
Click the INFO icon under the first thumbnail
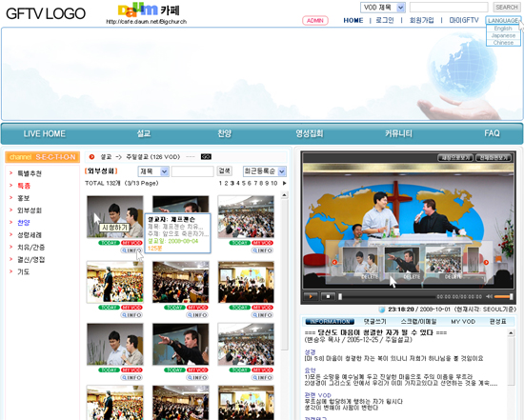(x=131, y=250)
